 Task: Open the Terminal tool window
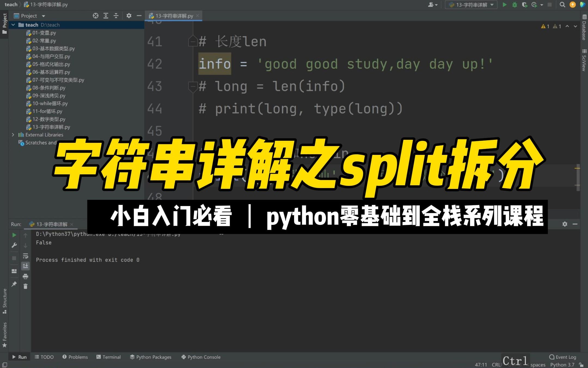pyautogui.click(x=108, y=357)
